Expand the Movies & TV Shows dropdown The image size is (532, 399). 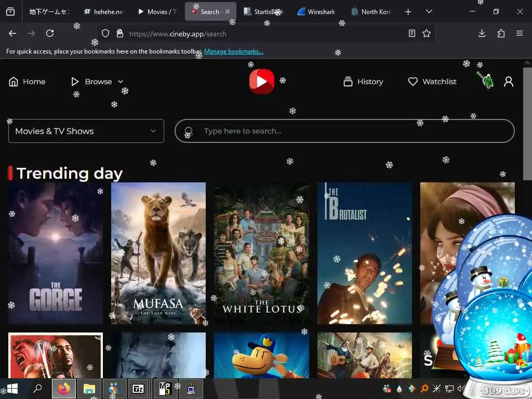(86, 131)
